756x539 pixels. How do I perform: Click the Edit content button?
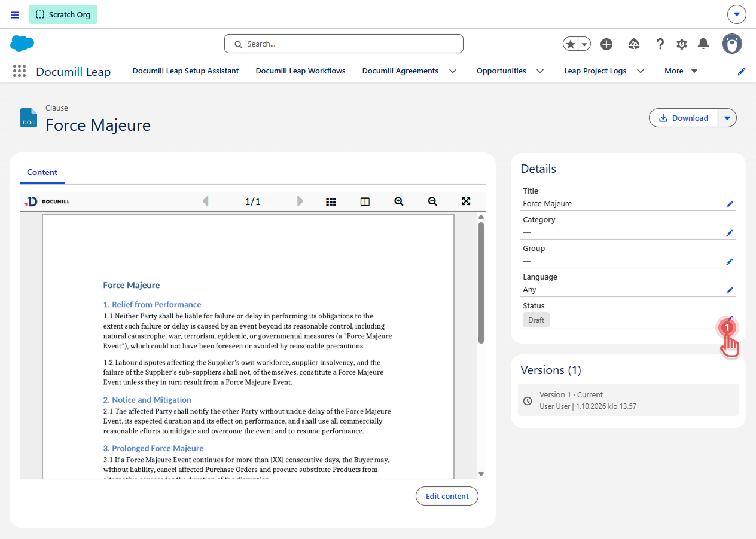(x=447, y=496)
